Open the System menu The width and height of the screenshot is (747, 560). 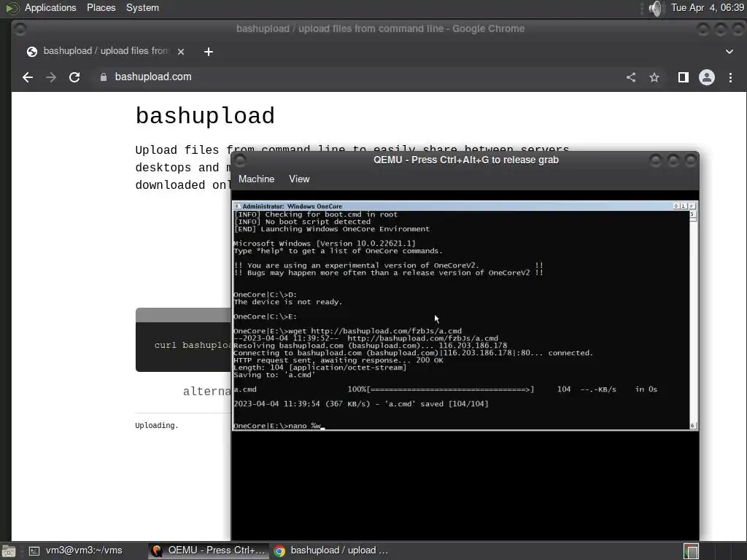click(x=142, y=7)
